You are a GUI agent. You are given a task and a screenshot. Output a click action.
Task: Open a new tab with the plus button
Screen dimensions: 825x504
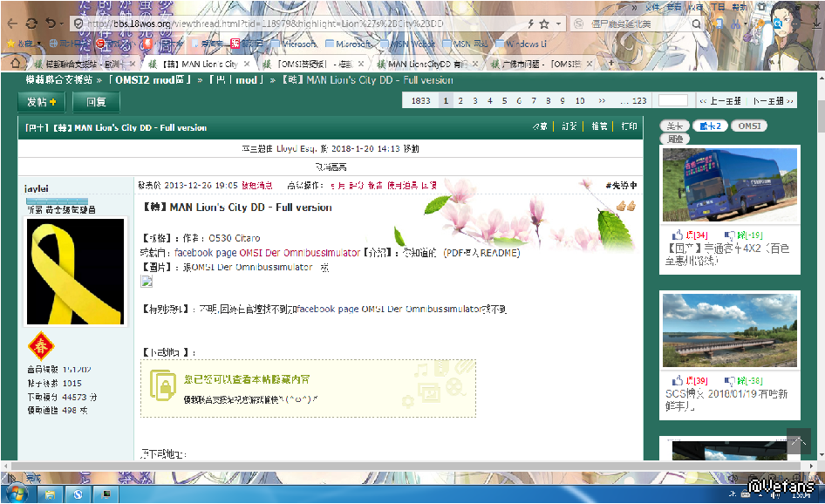(x=610, y=63)
